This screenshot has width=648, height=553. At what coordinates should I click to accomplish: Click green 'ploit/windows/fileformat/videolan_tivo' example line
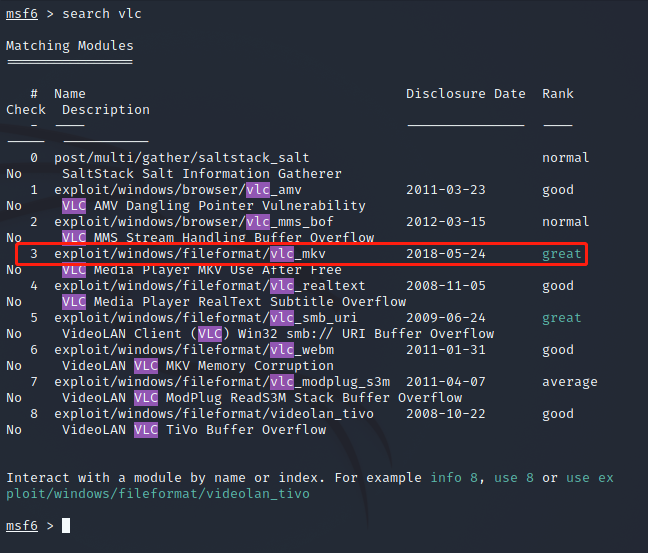tap(157, 494)
